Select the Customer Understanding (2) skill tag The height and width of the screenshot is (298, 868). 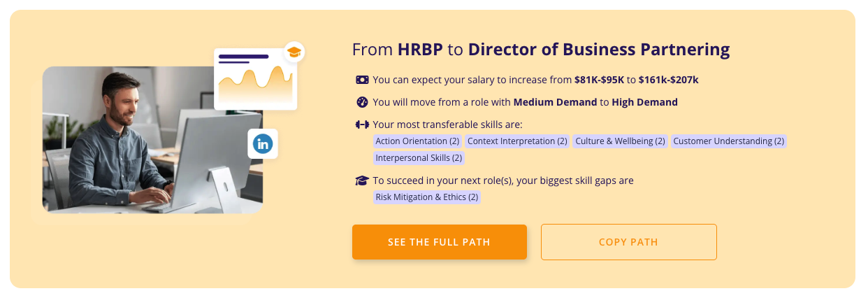point(728,141)
